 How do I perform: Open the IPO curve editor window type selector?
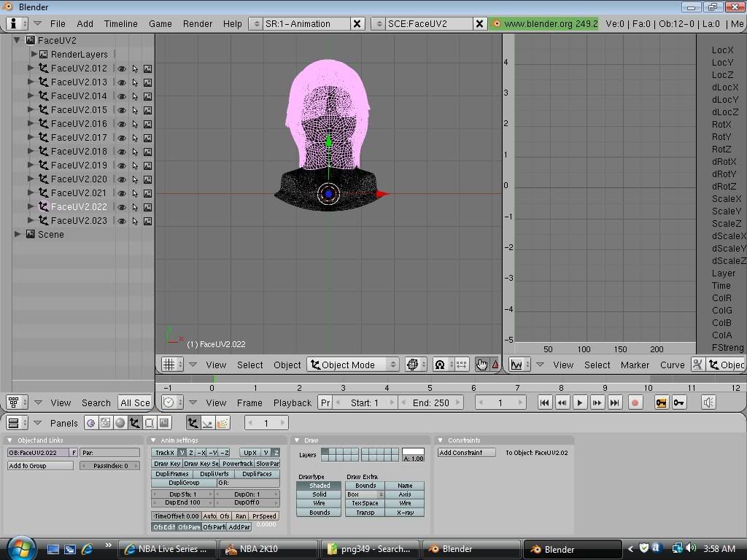[x=519, y=365]
